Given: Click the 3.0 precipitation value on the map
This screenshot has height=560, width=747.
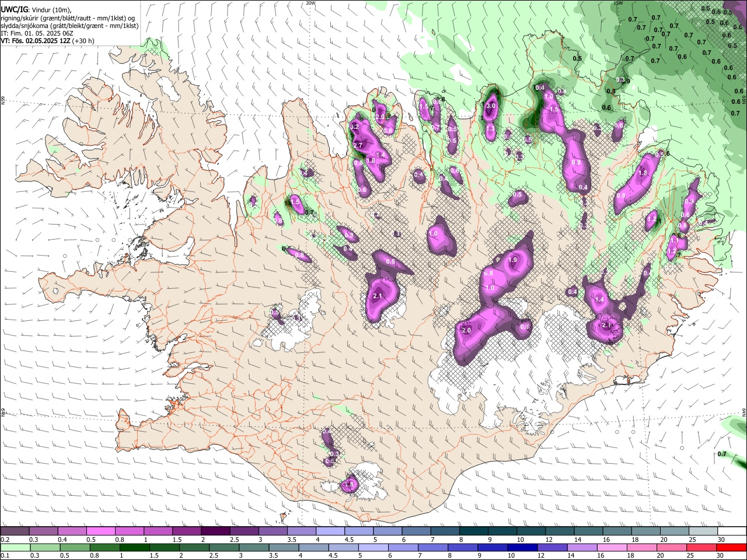Looking at the screenshot, I should [x=491, y=106].
